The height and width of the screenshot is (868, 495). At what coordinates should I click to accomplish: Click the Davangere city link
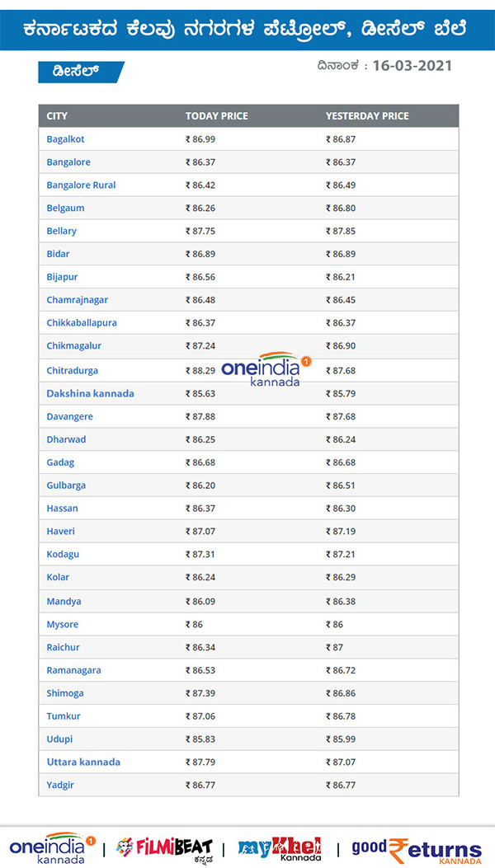click(69, 417)
